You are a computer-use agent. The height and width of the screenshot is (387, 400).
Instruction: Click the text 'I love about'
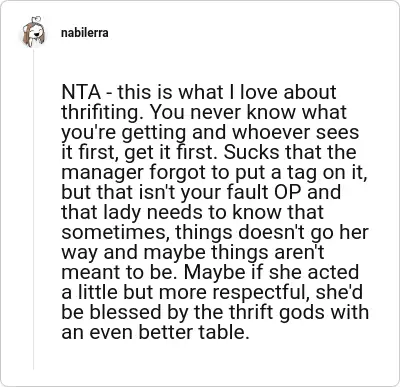tap(281, 92)
